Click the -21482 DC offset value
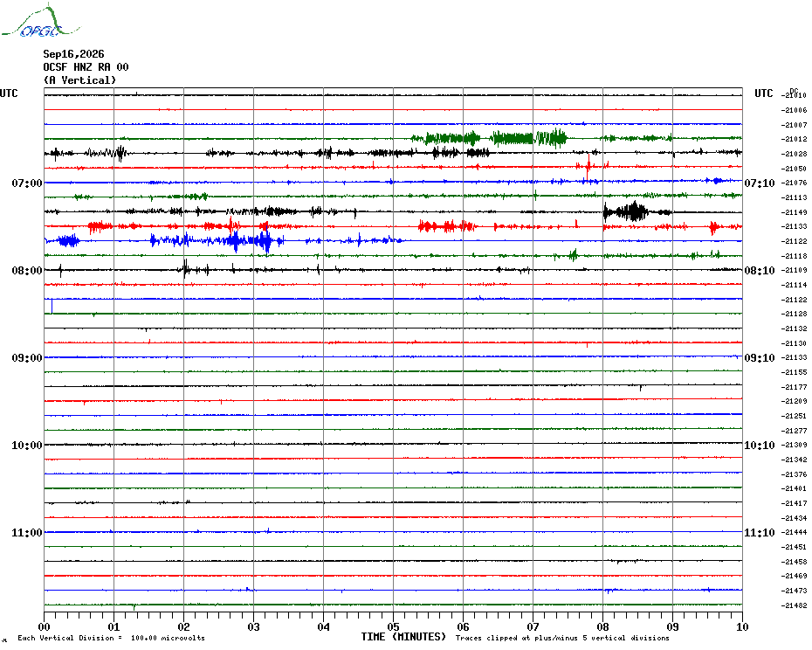812x650 pixels. pos(795,605)
